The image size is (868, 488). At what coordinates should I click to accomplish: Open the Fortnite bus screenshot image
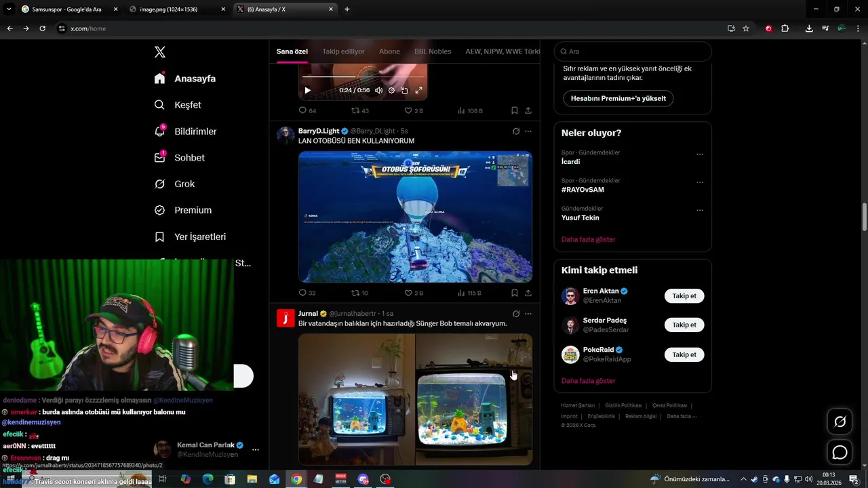pyautogui.click(x=415, y=217)
